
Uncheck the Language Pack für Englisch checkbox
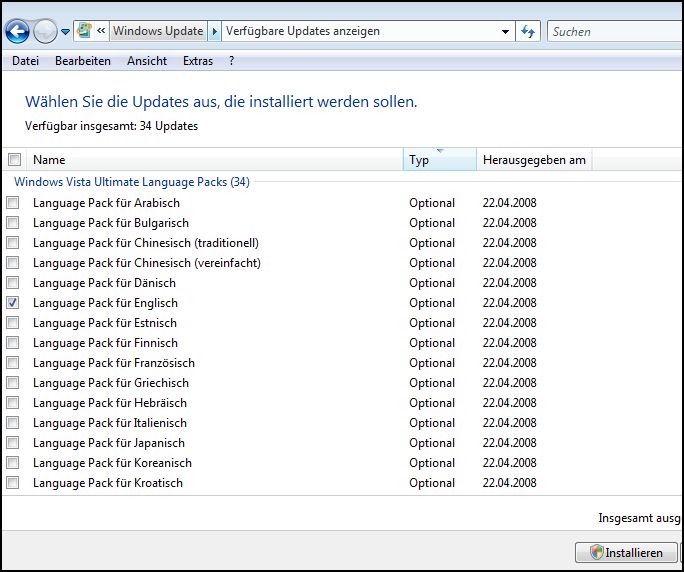coord(13,303)
